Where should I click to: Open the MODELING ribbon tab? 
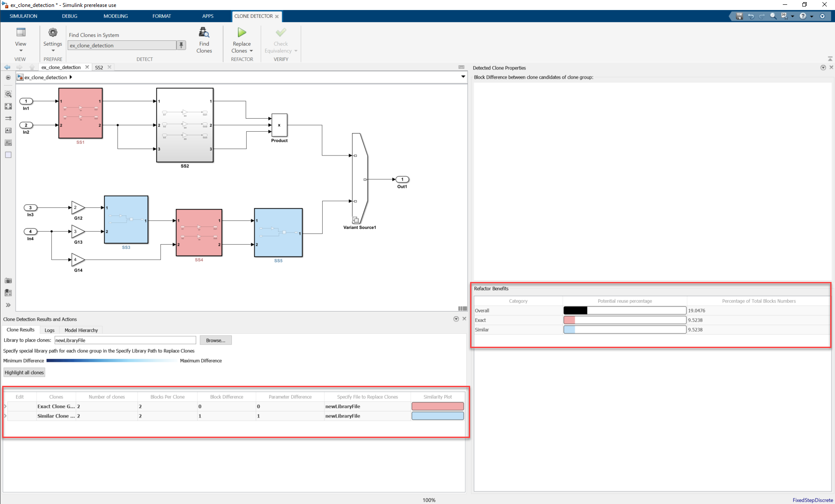click(x=116, y=16)
